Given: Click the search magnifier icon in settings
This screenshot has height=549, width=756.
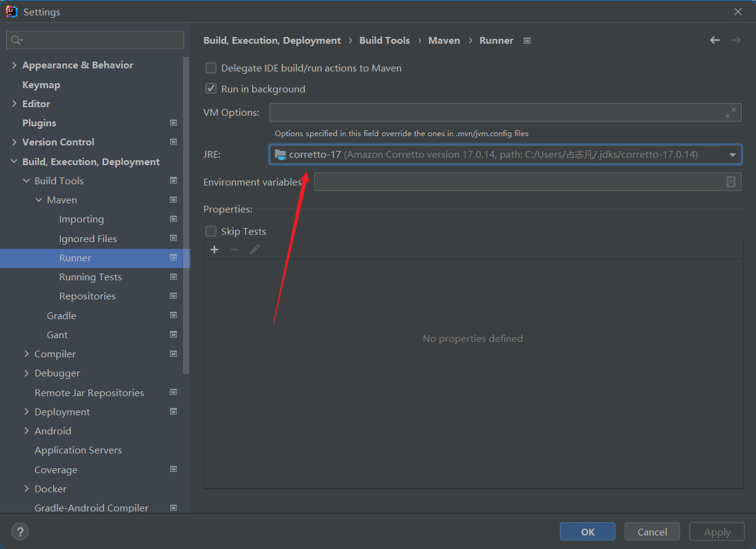Looking at the screenshot, I should coord(16,40).
